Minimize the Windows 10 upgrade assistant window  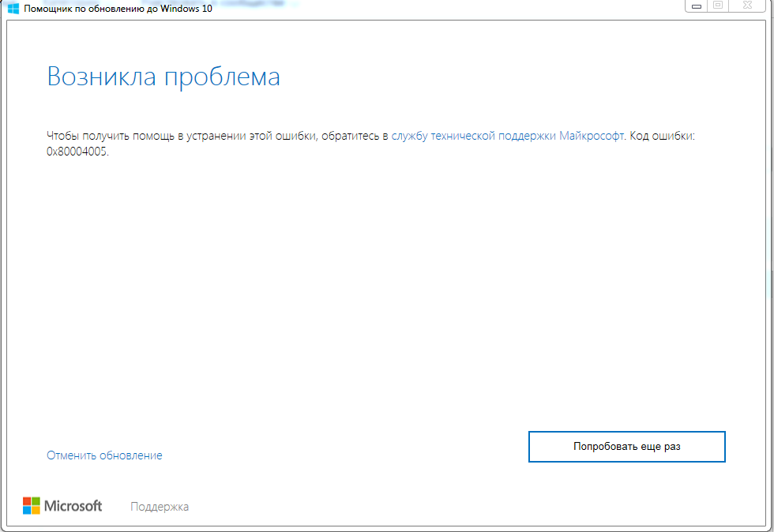tap(696, 6)
